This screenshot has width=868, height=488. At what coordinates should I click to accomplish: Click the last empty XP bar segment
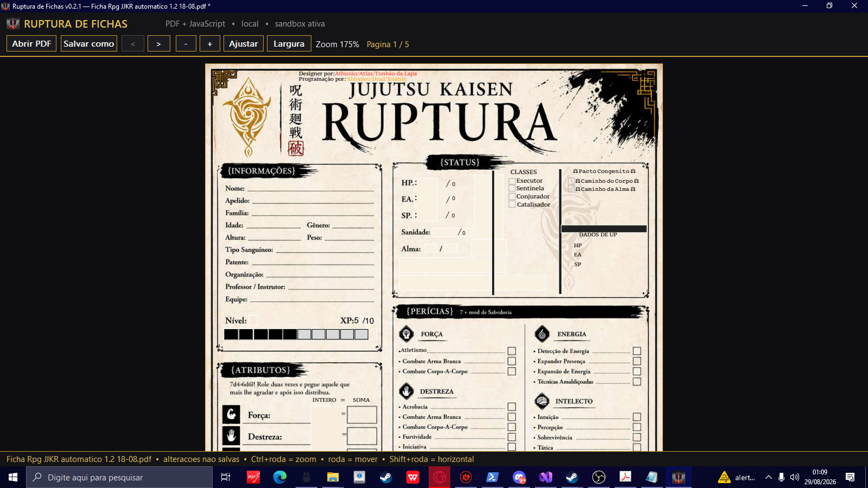coord(361,335)
